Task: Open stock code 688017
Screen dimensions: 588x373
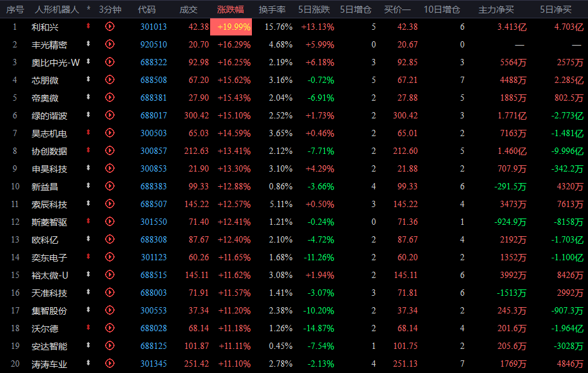Action: pyautogui.click(x=153, y=116)
